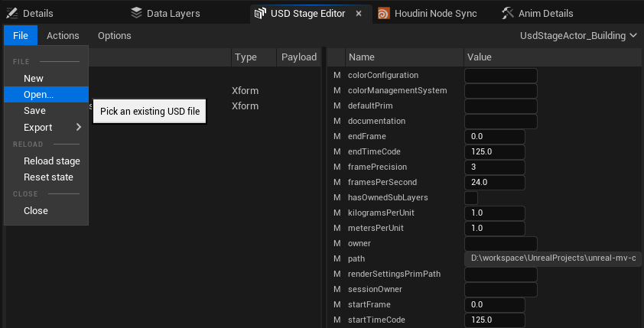644x328 pixels.
Task: Click the kilogramsPerUnit value 1.0
Action: pyautogui.click(x=495, y=213)
